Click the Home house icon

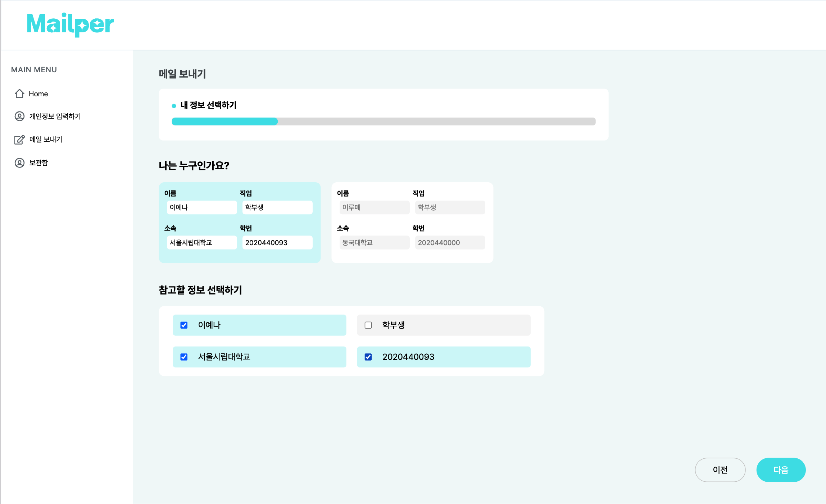tap(19, 94)
